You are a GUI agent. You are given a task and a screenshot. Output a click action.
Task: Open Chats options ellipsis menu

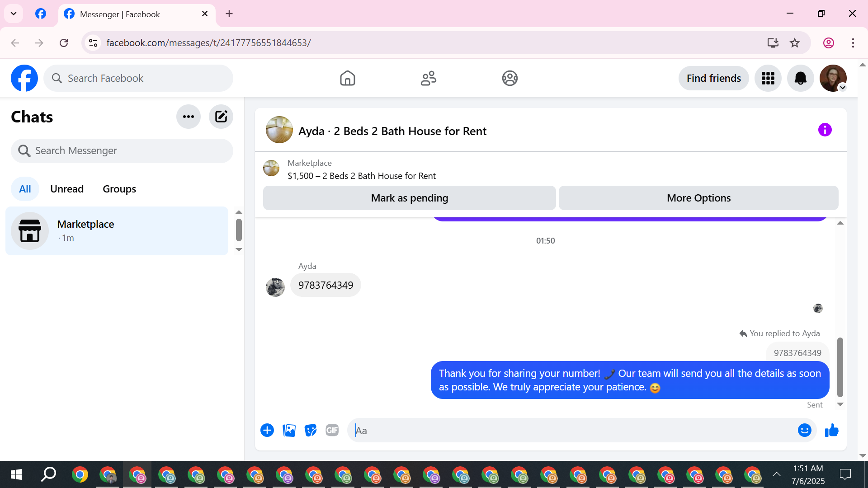(x=189, y=117)
